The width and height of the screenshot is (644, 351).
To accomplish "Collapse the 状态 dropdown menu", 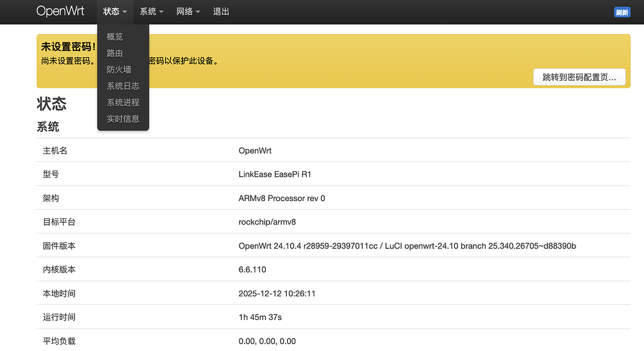I will click(x=115, y=12).
